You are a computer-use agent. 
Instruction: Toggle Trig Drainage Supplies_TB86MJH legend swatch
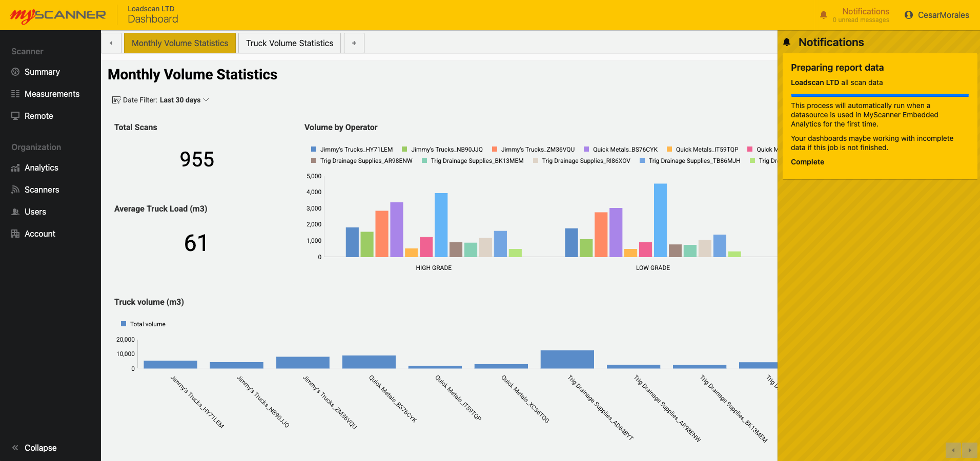point(642,160)
